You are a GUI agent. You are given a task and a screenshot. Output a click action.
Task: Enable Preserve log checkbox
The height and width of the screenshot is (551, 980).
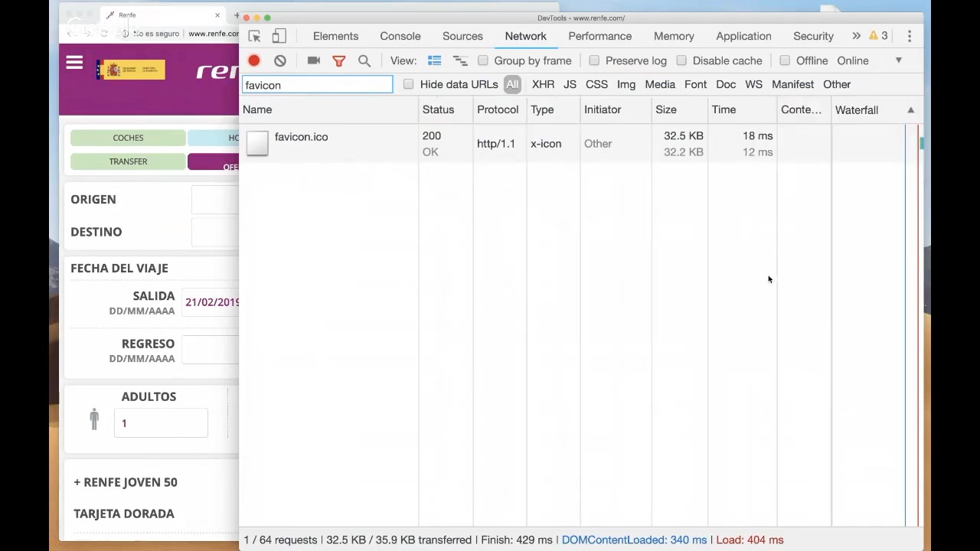(x=594, y=60)
